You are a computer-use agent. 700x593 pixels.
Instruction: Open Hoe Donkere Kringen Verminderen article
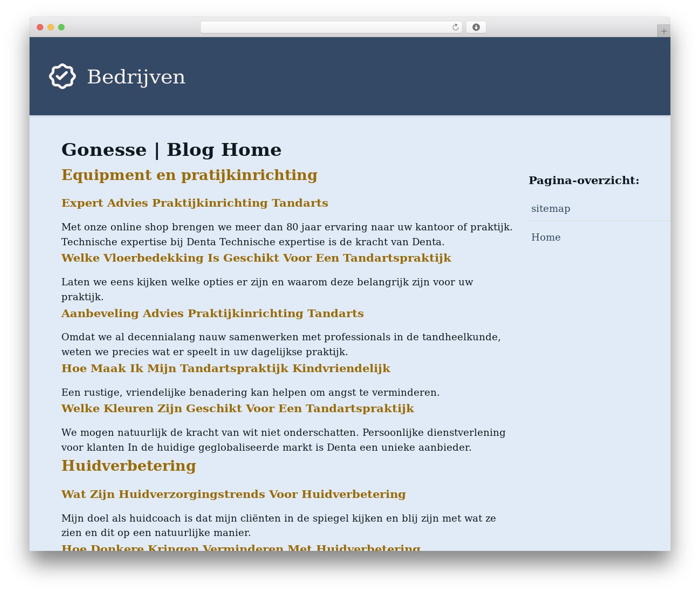[x=241, y=547]
